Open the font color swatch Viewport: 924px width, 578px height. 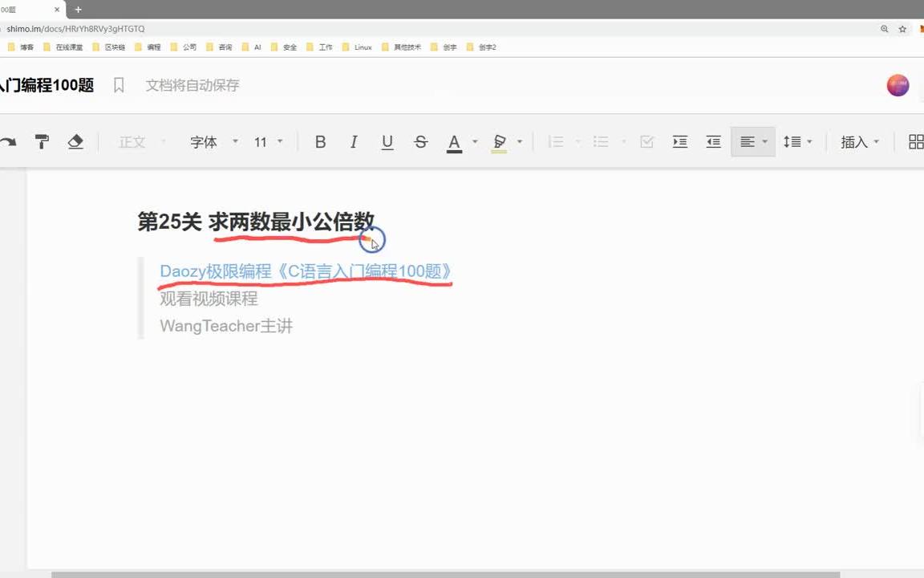tap(454, 142)
